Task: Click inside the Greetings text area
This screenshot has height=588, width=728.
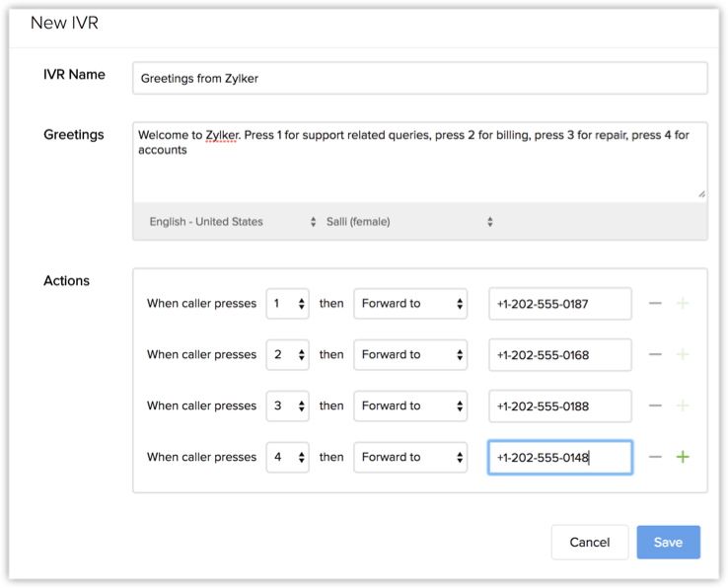Action: [x=419, y=173]
